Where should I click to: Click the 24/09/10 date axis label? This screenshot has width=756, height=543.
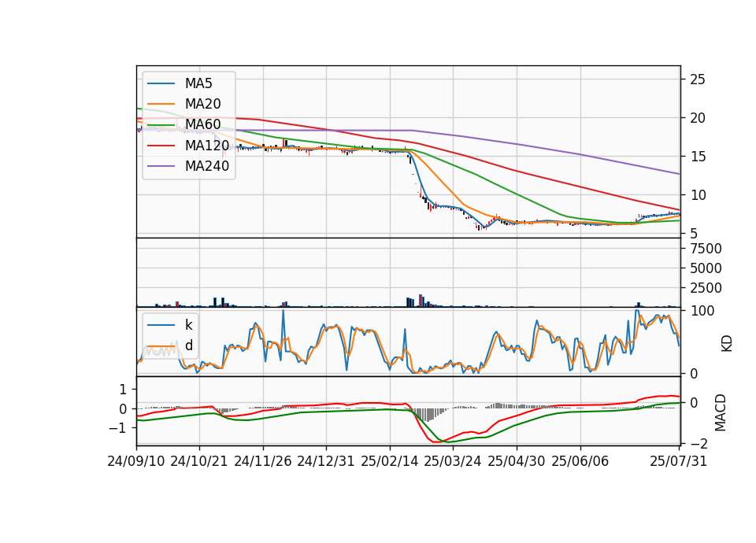pos(136,461)
